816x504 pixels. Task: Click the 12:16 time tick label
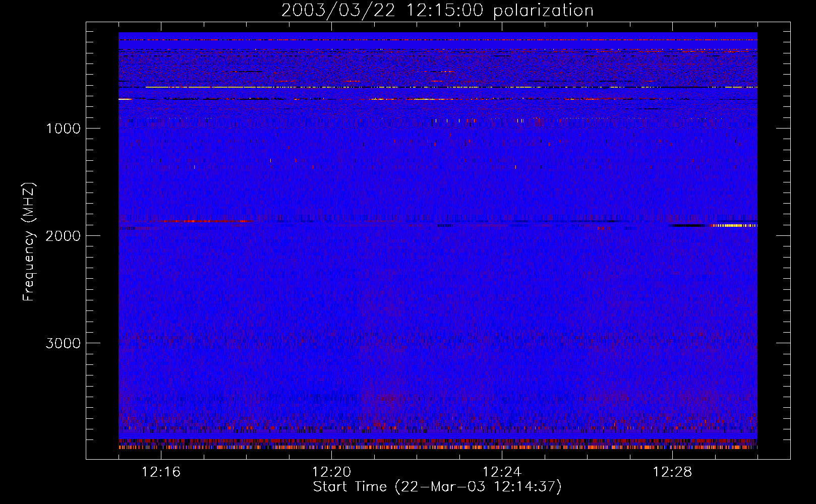[161, 472]
